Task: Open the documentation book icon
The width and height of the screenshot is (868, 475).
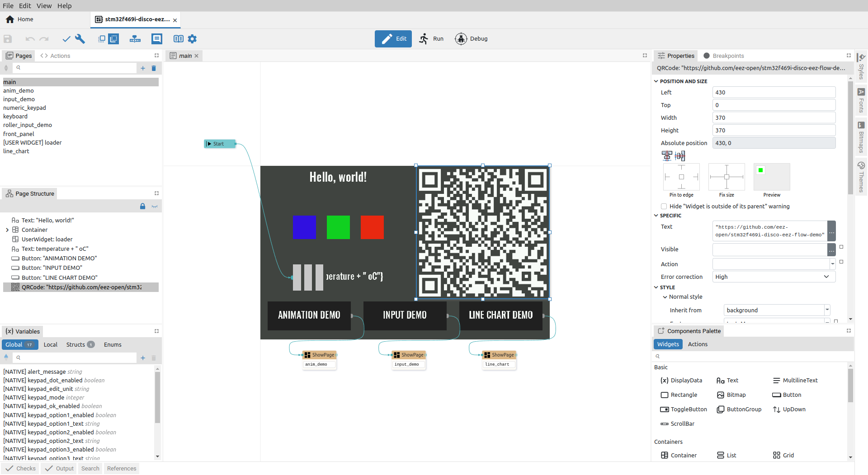Action: pyautogui.click(x=179, y=39)
